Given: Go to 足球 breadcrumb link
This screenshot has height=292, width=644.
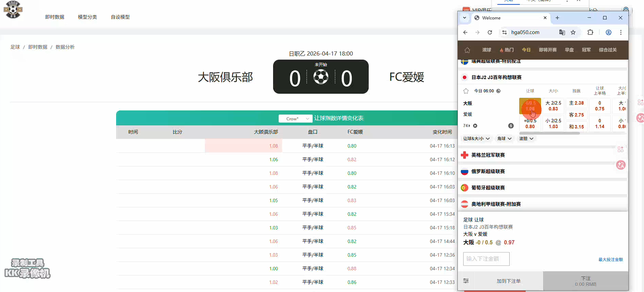Looking at the screenshot, I should tap(15, 47).
